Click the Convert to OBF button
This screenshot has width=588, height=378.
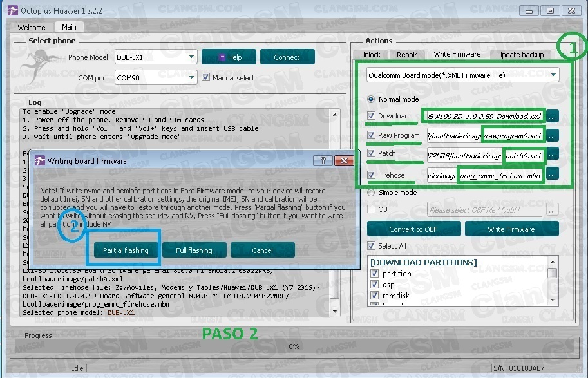(x=413, y=229)
